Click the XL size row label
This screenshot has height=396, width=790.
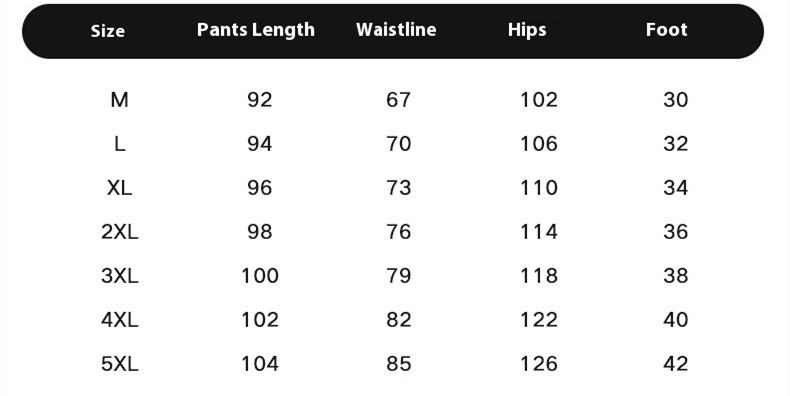(x=119, y=188)
